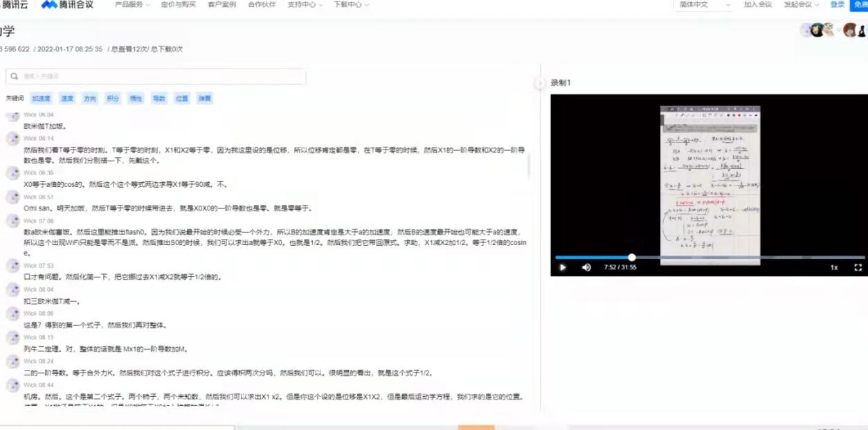Click the 登录 link
This screenshot has width=868, height=430.
pyautogui.click(x=837, y=5)
